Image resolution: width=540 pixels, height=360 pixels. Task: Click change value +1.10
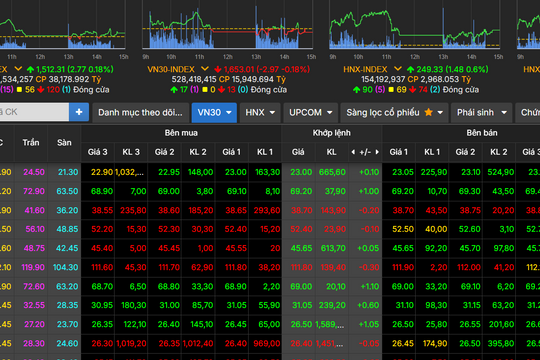point(369,286)
